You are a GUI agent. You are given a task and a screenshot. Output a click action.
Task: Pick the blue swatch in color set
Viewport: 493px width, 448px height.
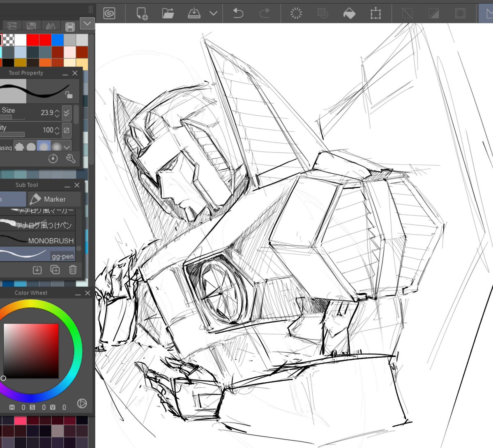click(x=58, y=40)
